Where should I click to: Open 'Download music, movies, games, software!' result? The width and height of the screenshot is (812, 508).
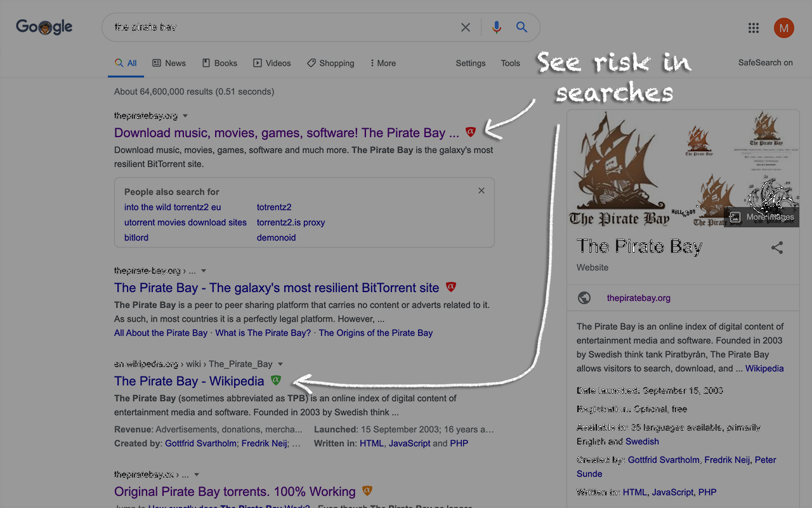point(287,133)
